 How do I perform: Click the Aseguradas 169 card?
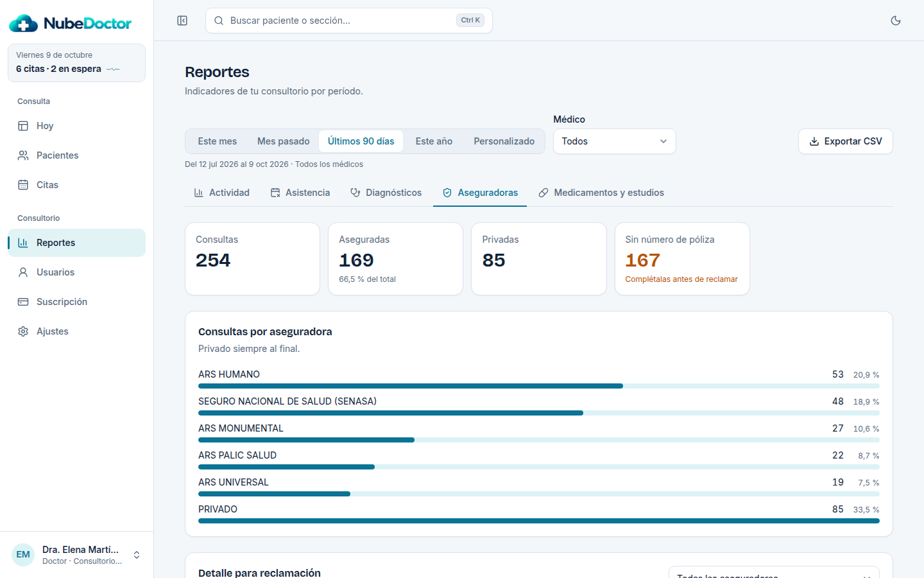pos(395,259)
